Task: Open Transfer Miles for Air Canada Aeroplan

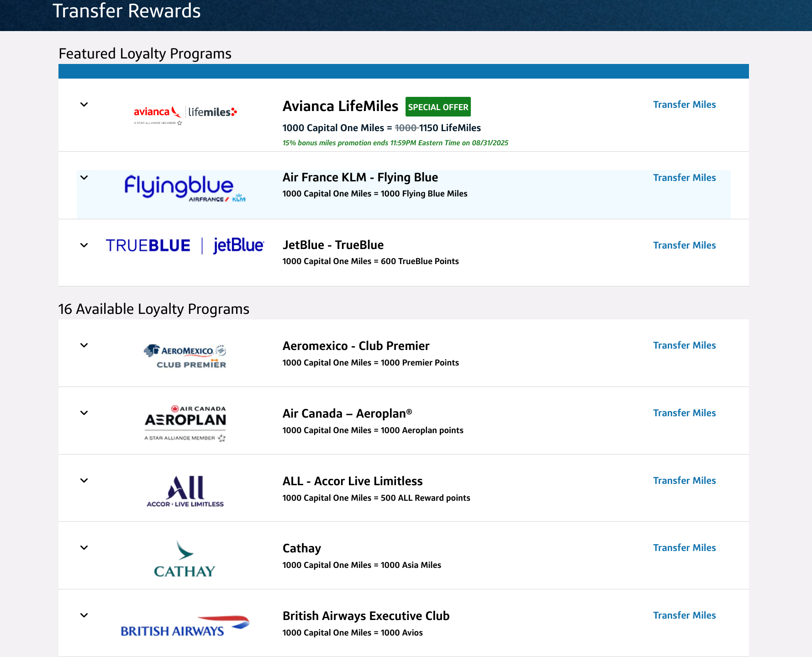Action: point(684,413)
